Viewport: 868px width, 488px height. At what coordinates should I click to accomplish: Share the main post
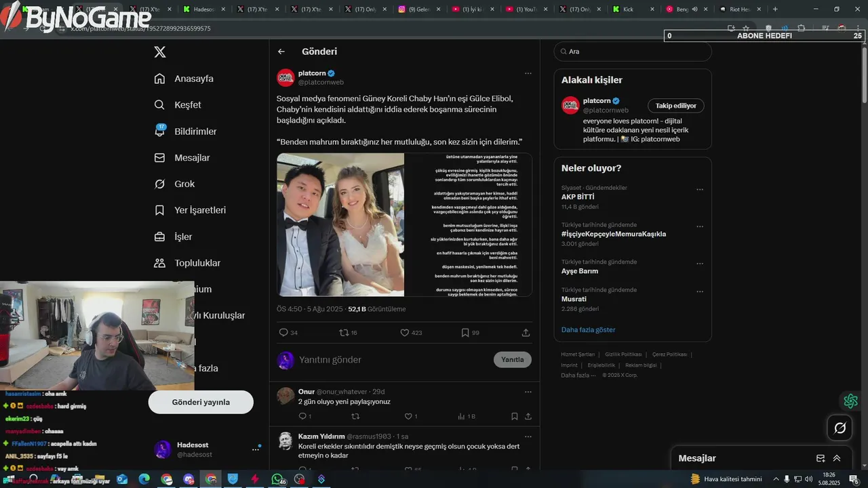[x=526, y=333]
